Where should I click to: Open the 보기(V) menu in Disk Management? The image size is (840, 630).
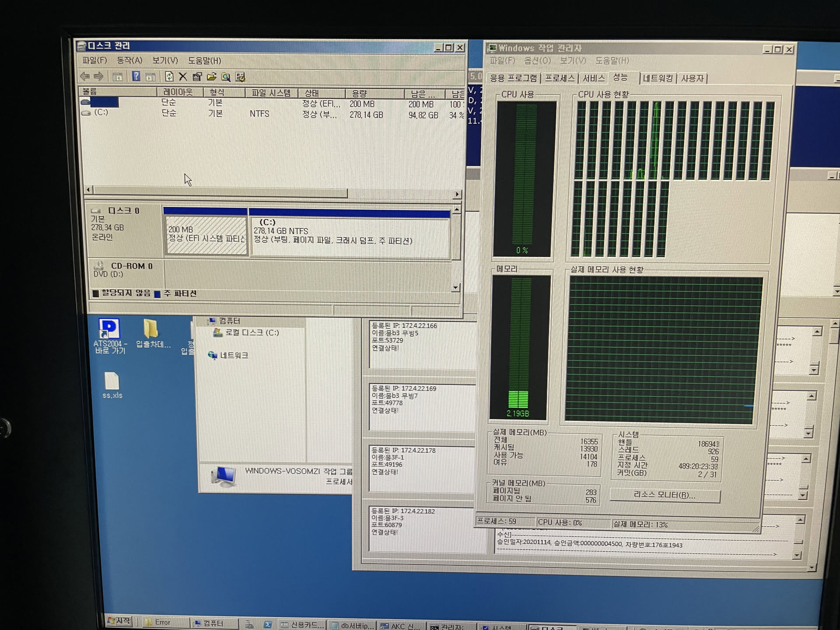point(165,60)
